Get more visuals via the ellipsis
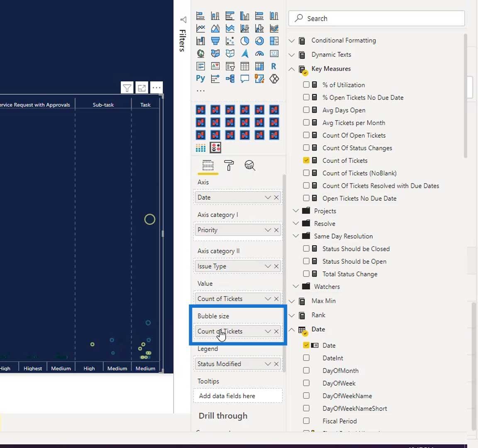 (200, 91)
